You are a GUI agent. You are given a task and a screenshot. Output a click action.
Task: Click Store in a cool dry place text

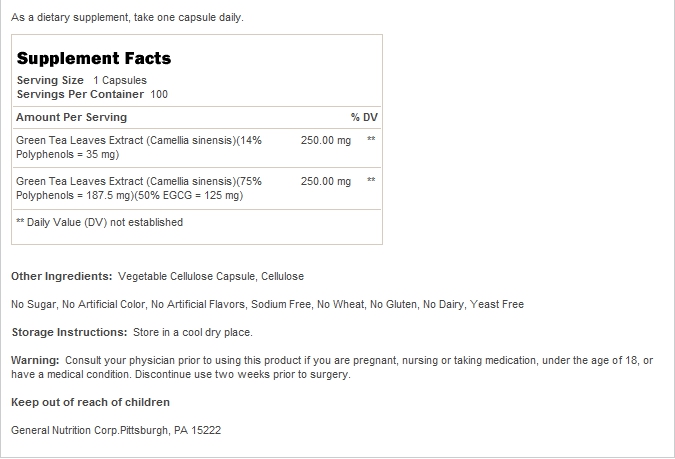pyautogui.click(x=193, y=332)
